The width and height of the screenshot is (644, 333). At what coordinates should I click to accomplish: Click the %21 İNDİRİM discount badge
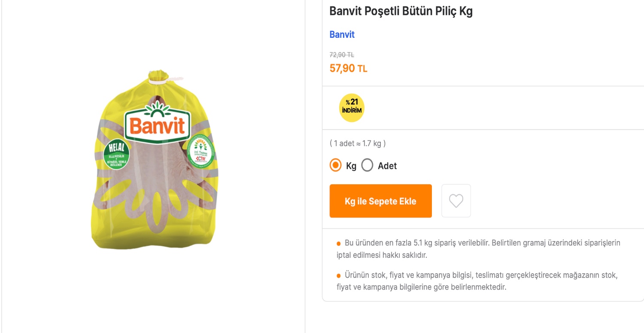pos(351,107)
